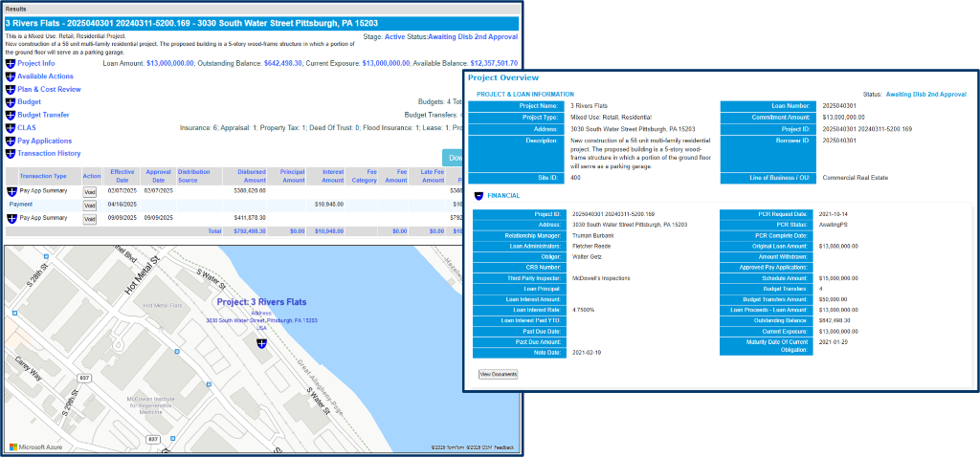
Task: Expand the Budget Transfer section
Action: pos(11,115)
